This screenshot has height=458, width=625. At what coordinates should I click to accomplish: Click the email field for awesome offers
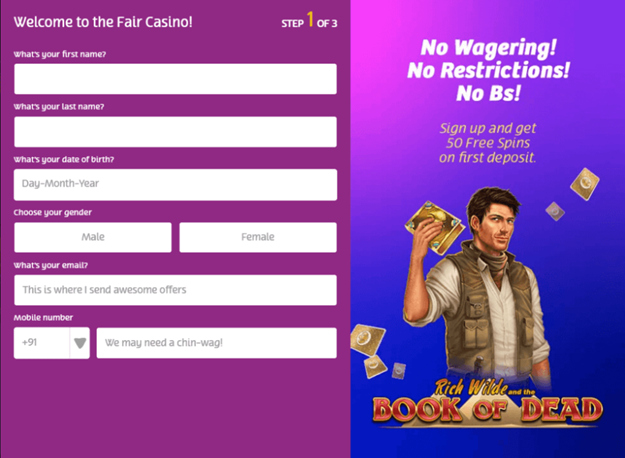(175, 290)
